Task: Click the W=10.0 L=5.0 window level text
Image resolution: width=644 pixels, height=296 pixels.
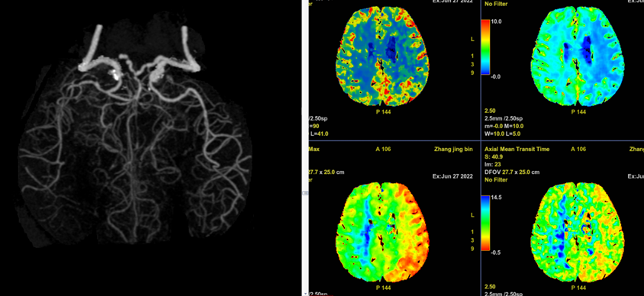Action: (x=503, y=134)
